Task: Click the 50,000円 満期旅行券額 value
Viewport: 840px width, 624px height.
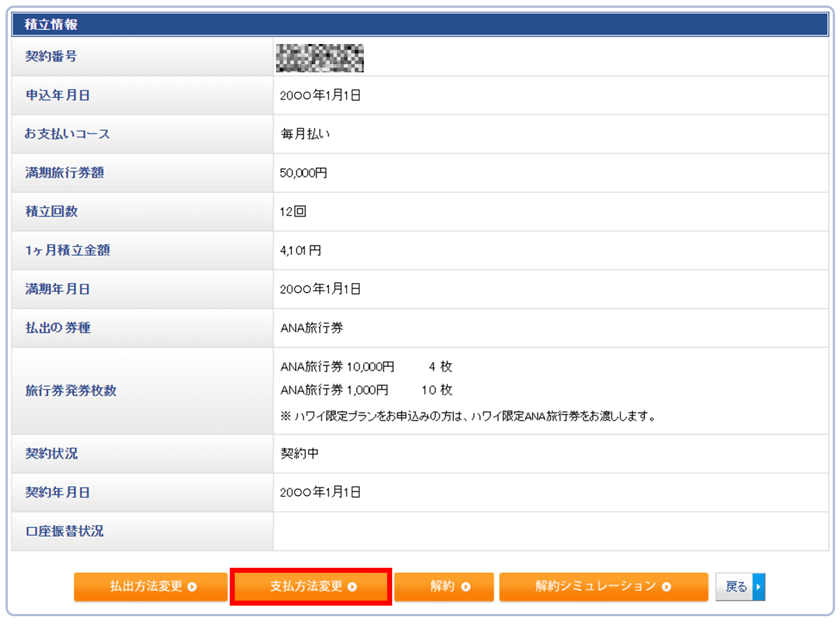Action: click(303, 173)
